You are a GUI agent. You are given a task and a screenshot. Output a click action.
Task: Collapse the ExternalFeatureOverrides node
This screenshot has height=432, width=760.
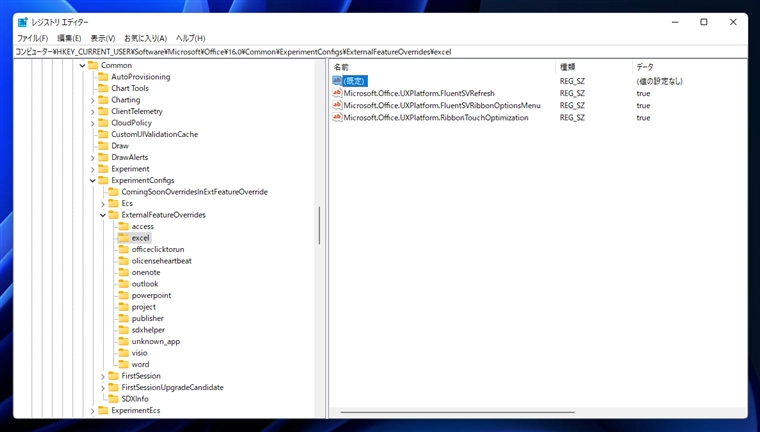(x=103, y=215)
